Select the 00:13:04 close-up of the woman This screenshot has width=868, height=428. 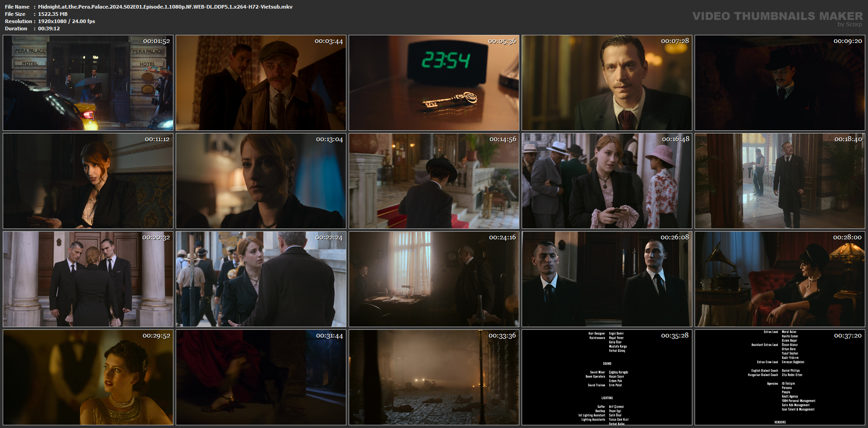(x=261, y=181)
